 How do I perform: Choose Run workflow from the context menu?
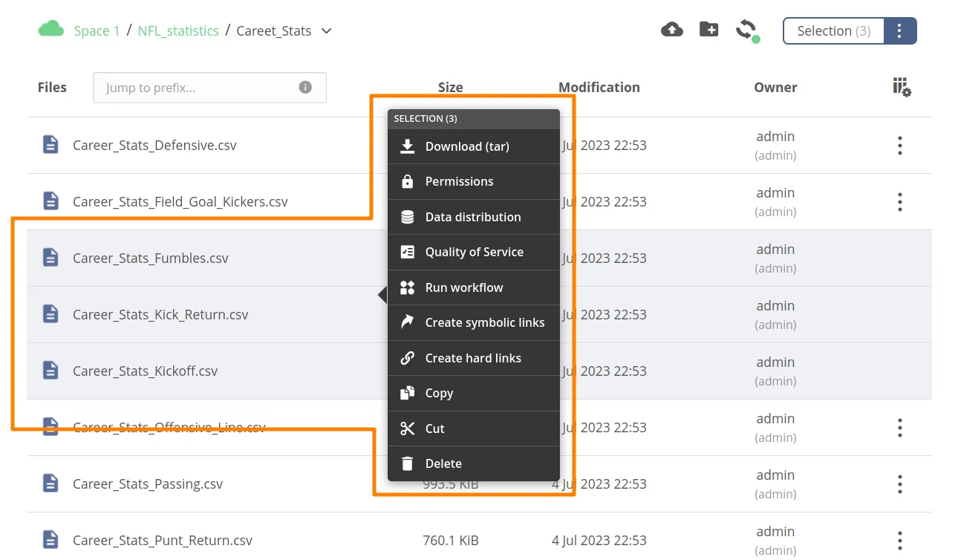point(464,287)
